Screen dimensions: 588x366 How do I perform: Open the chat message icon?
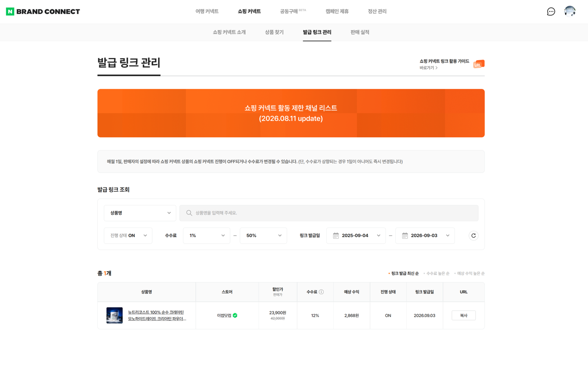[551, 12]
